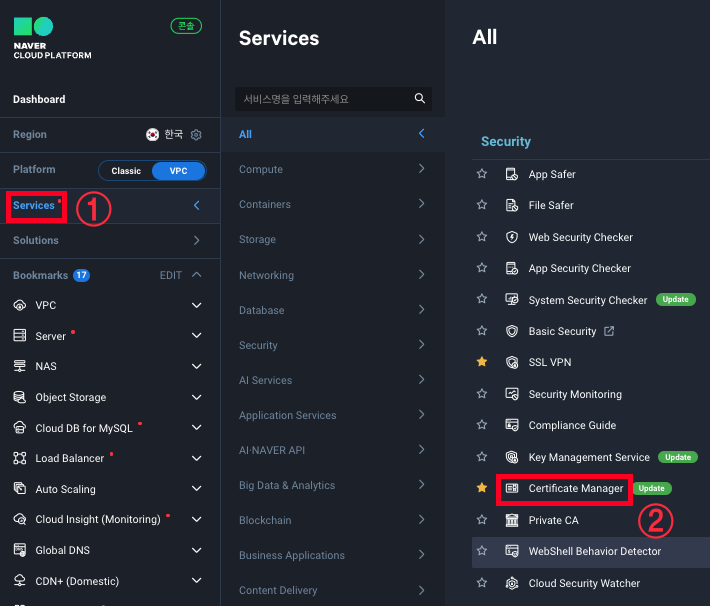The height and width of the screenshot is (606, 710).
Task: Expand the VPC bookmark chevron
Action: tap(197, 305)
